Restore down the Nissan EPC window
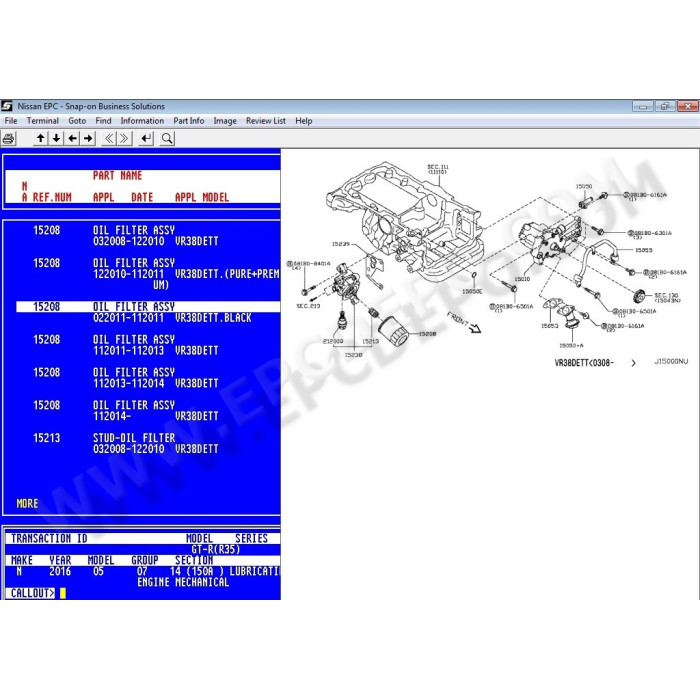The height and width of the screenshot is (700, 700). [x=665, y=106]
